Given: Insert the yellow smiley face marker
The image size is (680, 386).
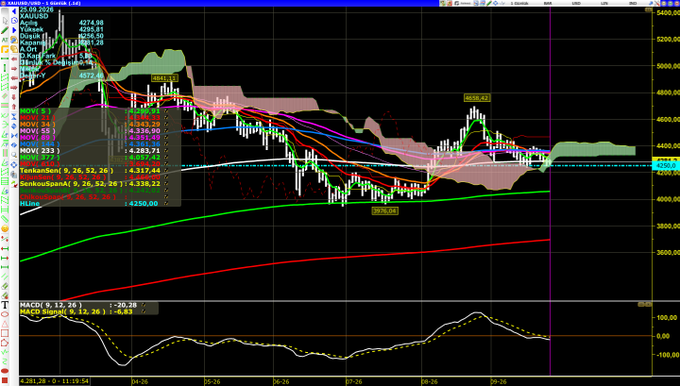Looking at the screenshot, I should (x=5, y=229).
